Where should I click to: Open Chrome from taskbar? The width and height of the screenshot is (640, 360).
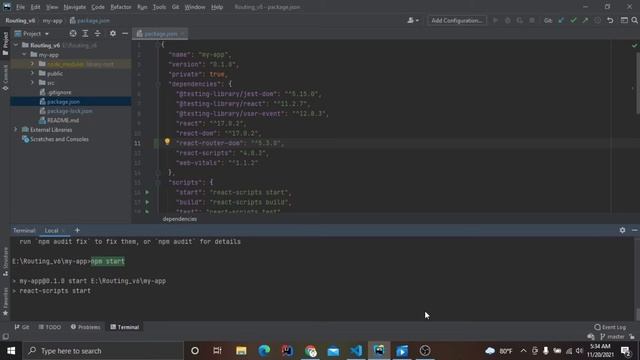[310, 351]
